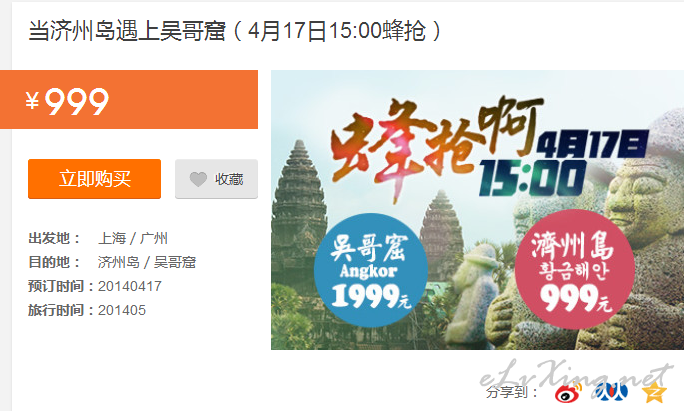Screen dimensions: 684x411
Task: Click the red 濟州島 999元 circle
Action: pos(575,269)
